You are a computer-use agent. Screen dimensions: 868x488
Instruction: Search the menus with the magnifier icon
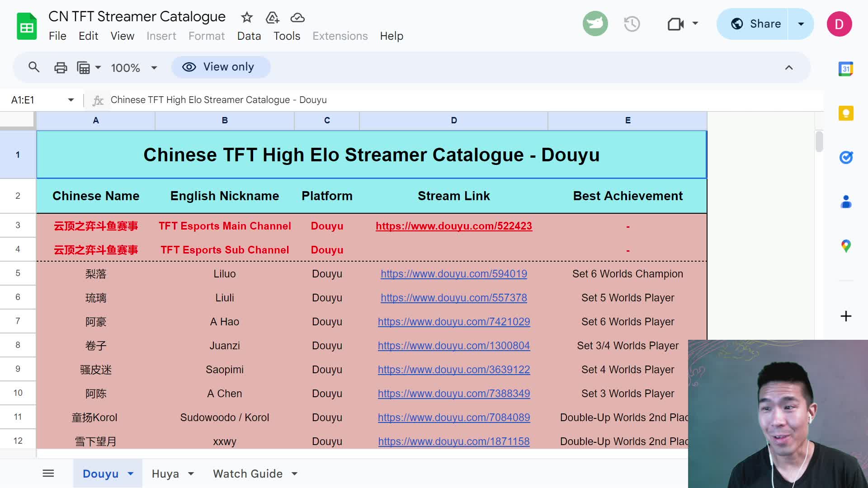pyautogui.click(x=34, y=67)
